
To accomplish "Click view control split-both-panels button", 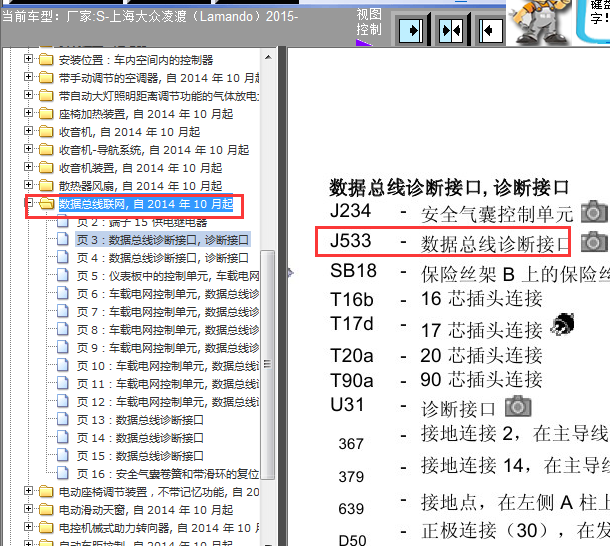I will pos(451,30).
